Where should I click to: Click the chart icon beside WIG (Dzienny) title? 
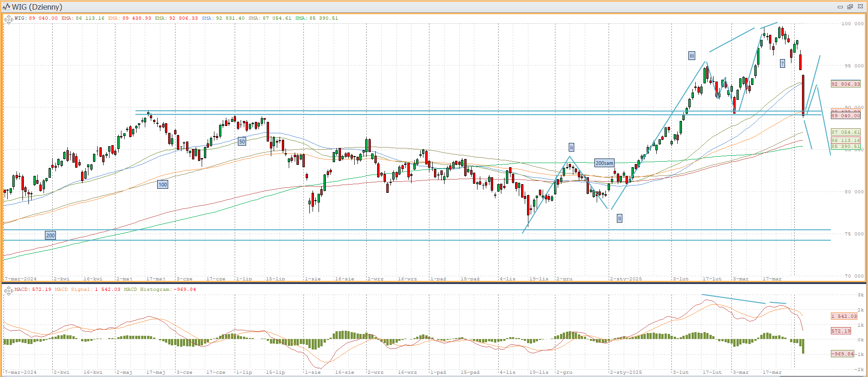pyautogui.click(x=6, y=7)
